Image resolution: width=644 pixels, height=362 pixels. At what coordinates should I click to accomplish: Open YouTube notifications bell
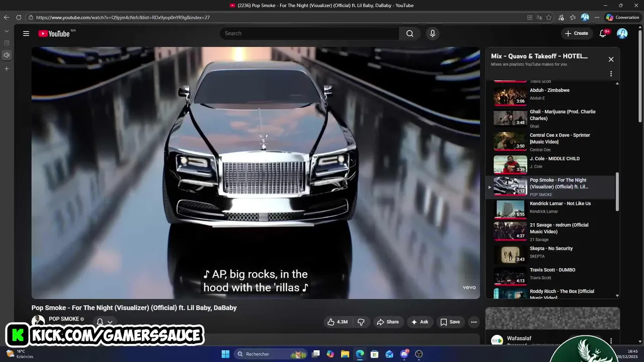pos(603,33)
